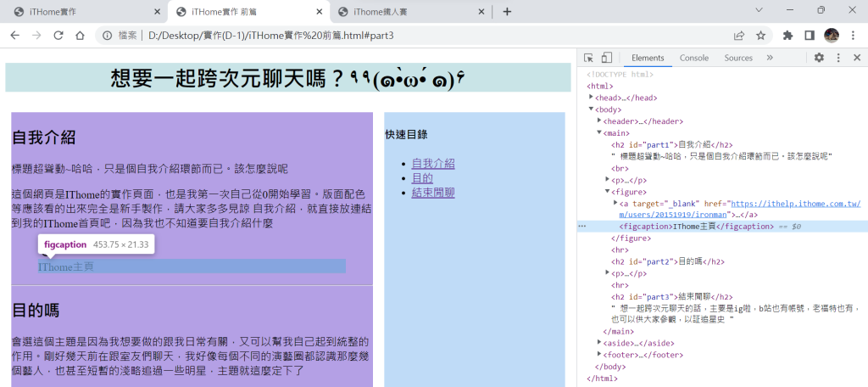Collapse the body node
This screenshot has width=868, height=387.
591,109
